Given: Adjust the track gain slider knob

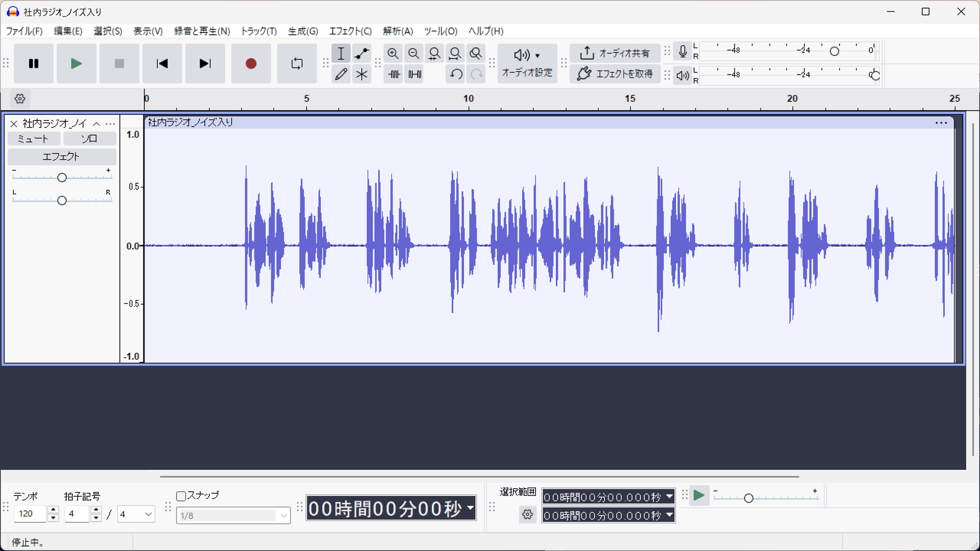Looking at the screenshot, I should tap(62, 178).
